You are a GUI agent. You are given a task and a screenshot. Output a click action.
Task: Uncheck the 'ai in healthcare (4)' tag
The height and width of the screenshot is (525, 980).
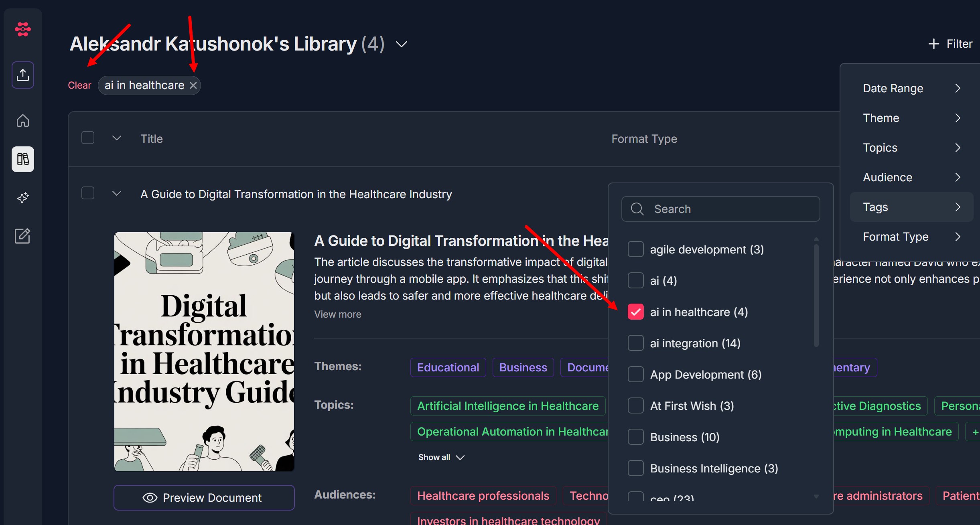(635, 312)
